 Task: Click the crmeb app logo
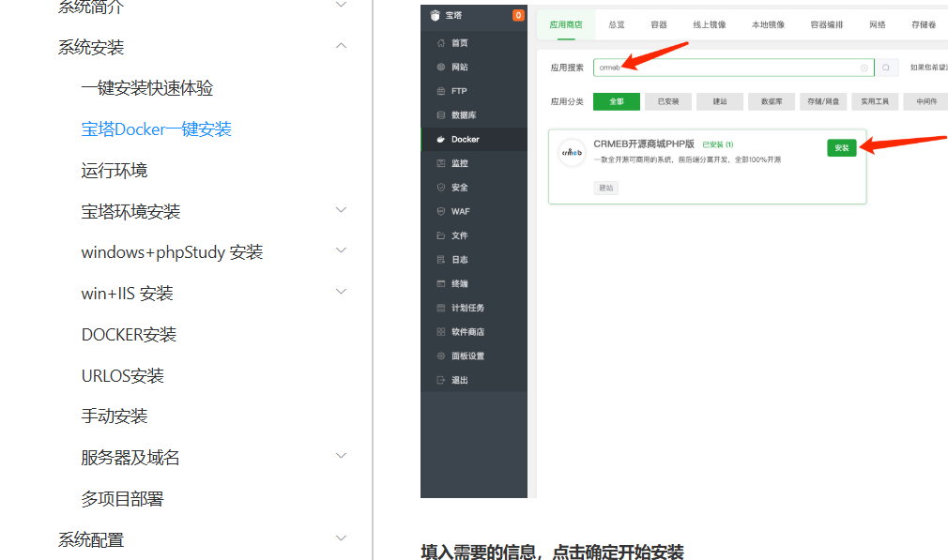click(x=572, y=152)
